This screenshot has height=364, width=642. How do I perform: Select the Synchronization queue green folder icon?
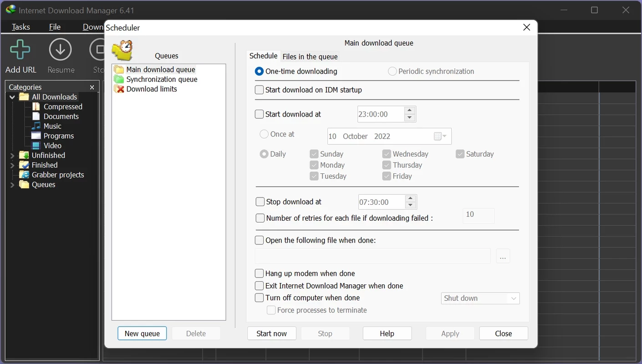coord(119,79)
